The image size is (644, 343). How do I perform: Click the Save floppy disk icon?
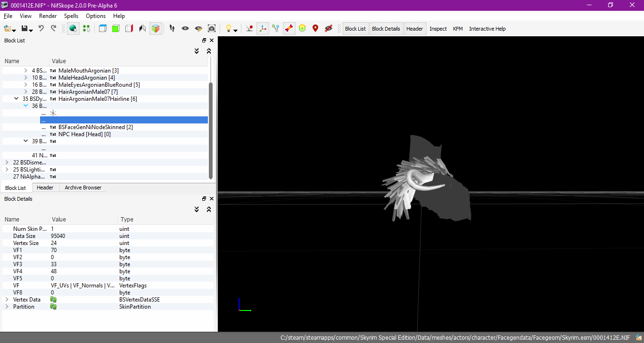[24, 29]
